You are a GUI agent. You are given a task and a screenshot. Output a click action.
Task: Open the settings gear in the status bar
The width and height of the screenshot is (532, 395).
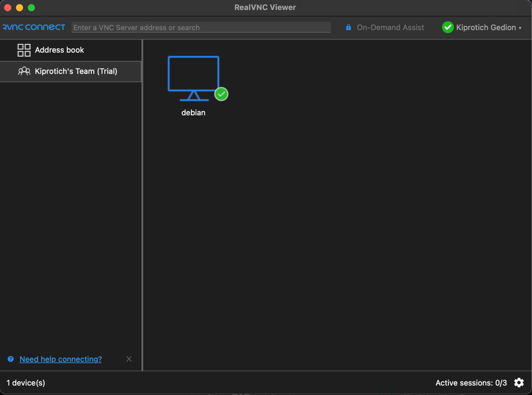coord(519,383)
